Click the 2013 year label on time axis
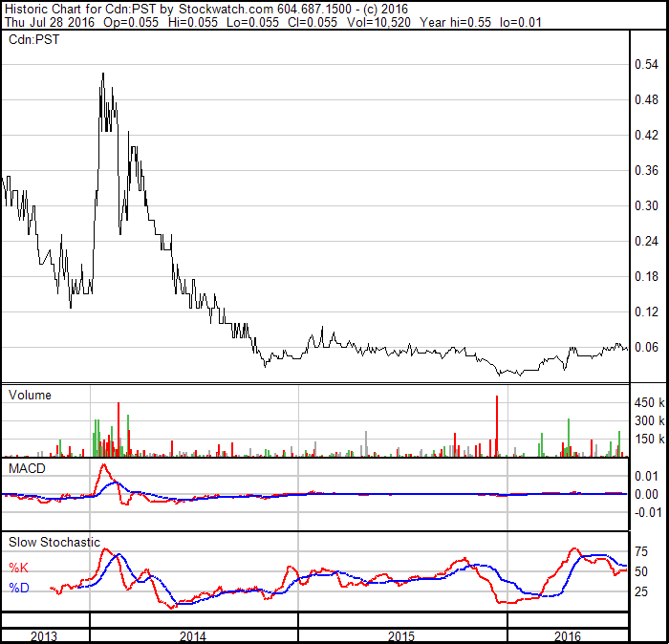The image size is (669, 644). click(x=44, y=636)
